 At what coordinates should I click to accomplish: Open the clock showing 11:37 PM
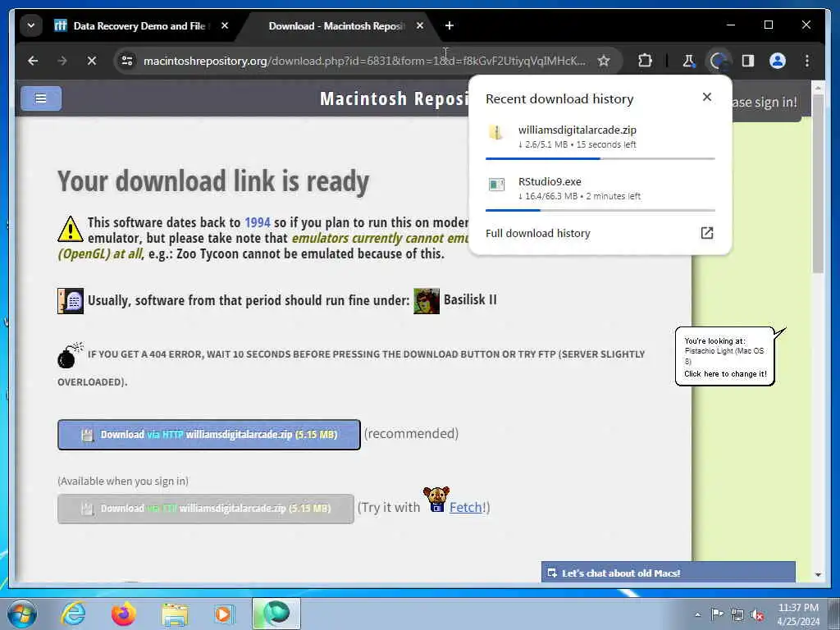click(x=798, y=614)
